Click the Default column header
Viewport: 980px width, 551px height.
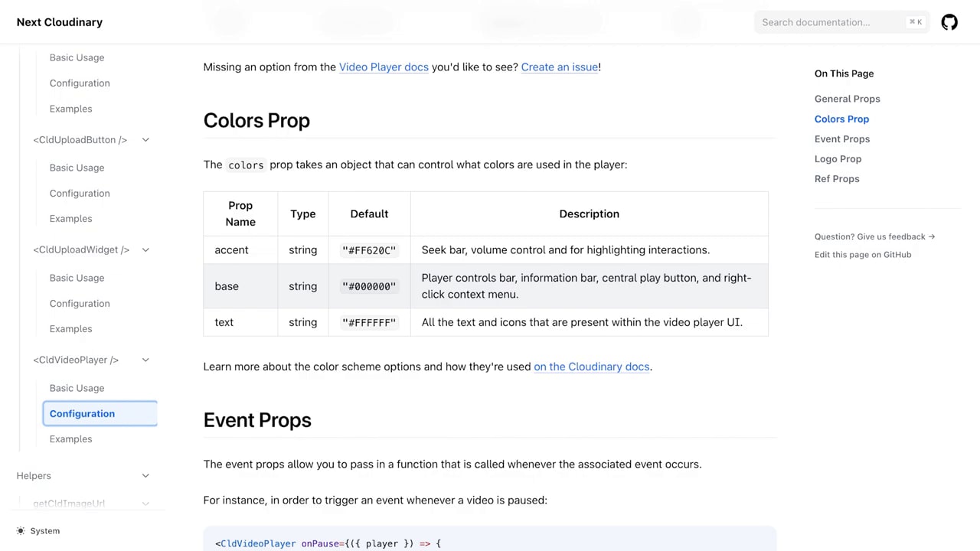click(369, 214)
